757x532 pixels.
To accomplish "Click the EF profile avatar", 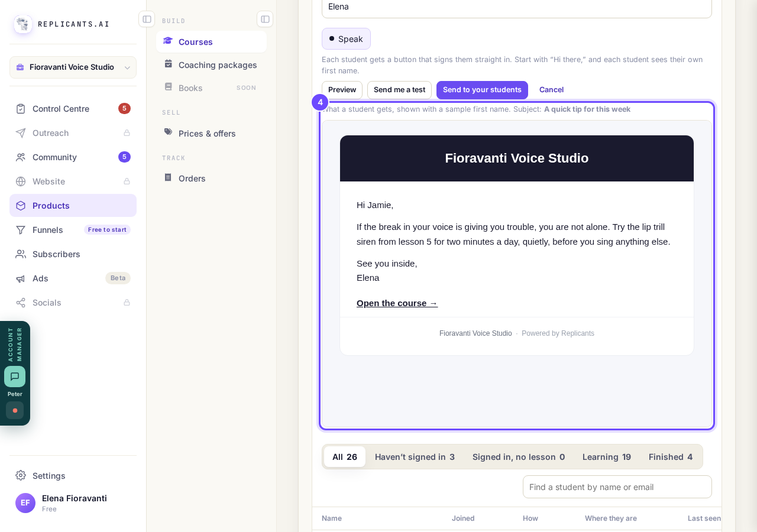I will pos(25,503).
